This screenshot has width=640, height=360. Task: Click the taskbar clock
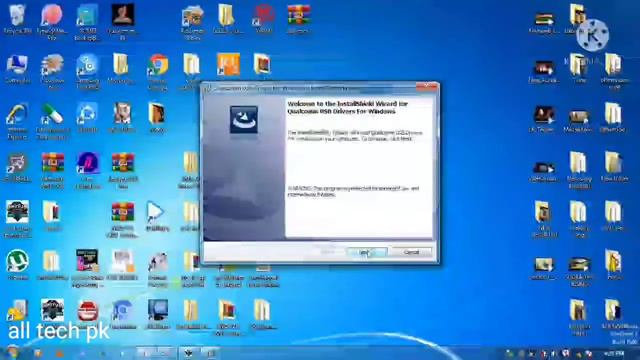pos(614,353)
